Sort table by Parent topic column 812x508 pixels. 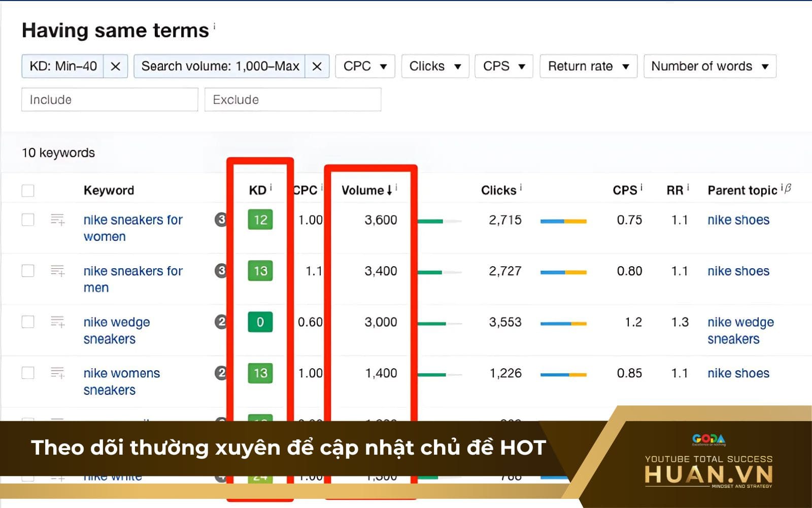point(742,190)
